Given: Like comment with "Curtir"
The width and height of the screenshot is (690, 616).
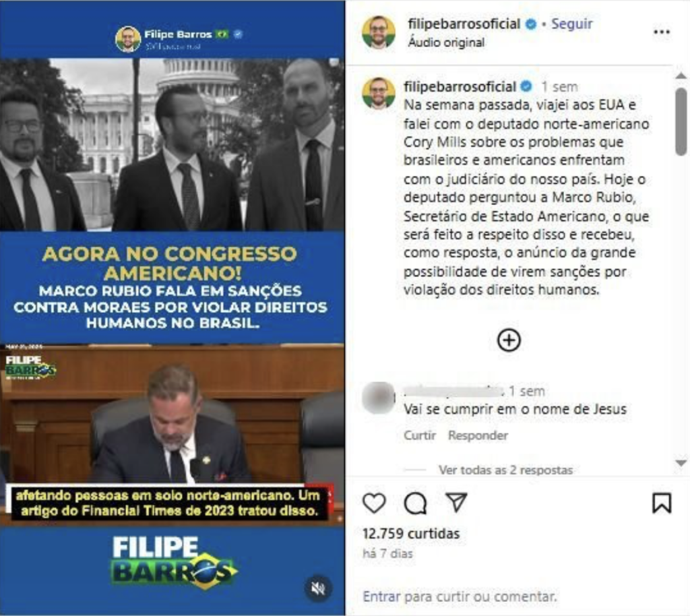Looking at the screenshot, I should point(420,435).
